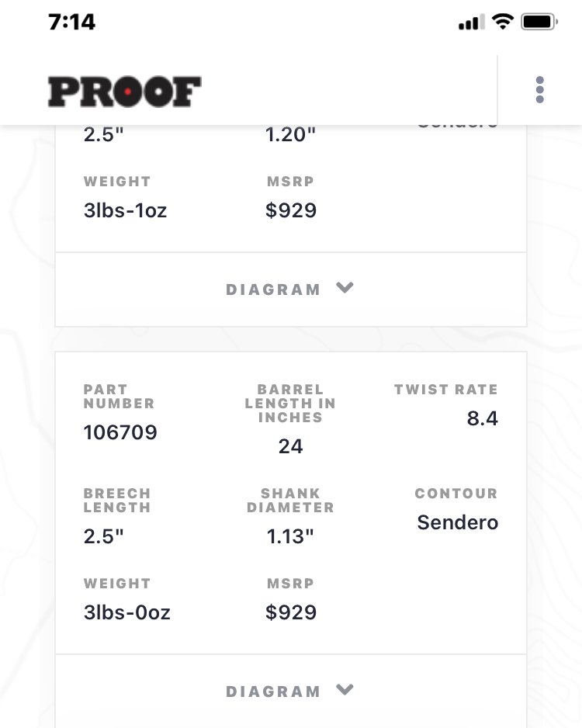Viewport: 582px width, 728px height.
Task: Tap the 3lbs-0oz weight value
Action: point(127,612)
